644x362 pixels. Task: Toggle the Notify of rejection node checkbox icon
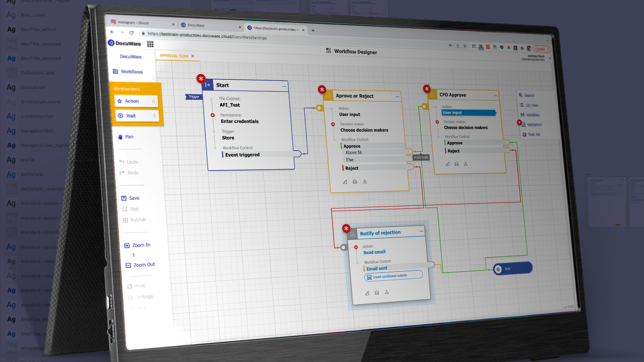(x=352, y=234)
